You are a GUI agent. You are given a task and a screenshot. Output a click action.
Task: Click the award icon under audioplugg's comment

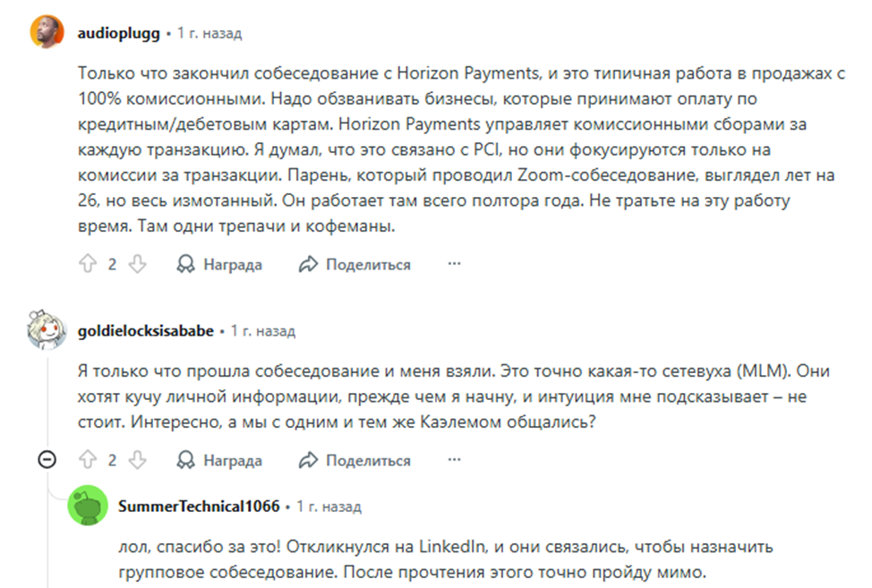186,264
